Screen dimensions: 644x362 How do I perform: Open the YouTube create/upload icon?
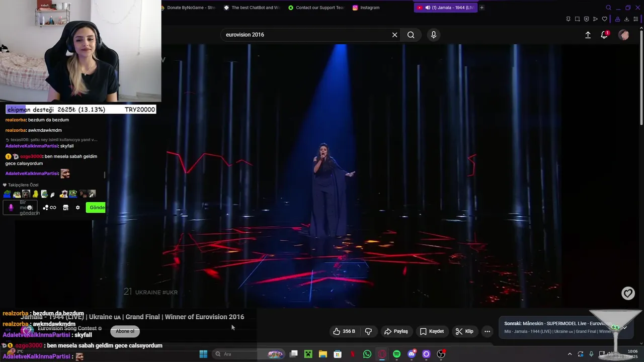(588, 35)
